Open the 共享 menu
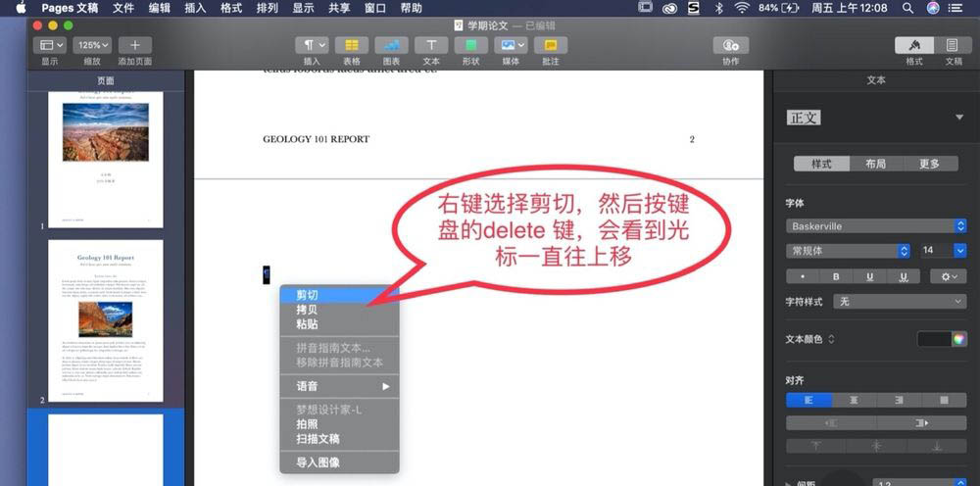The width and height of the screenshot is (980, 486). point(339,8)
